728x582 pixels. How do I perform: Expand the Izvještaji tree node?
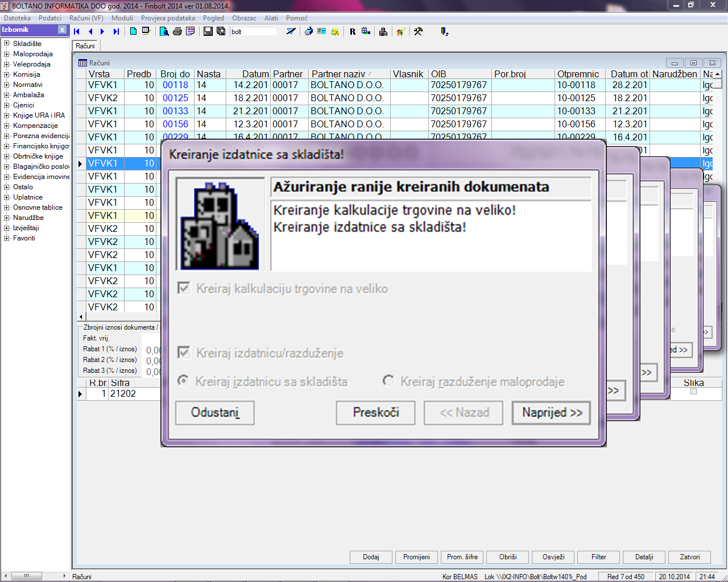pos(7,228)
